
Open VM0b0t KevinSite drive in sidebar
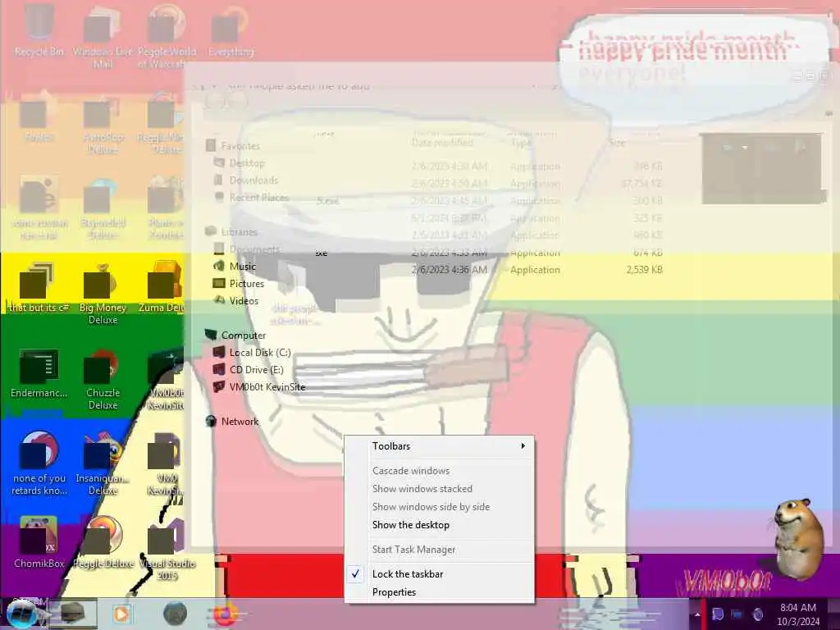(x=259, y=387)
